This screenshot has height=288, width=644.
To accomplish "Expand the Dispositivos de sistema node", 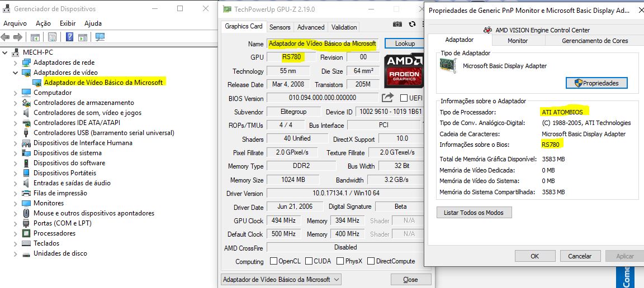I will pyautogui.click(x=16, y=153).
